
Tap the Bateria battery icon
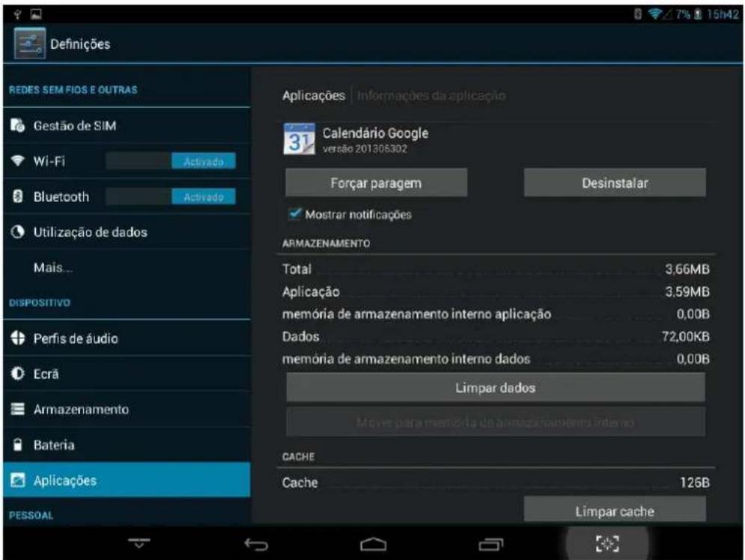tap(17, 445)
